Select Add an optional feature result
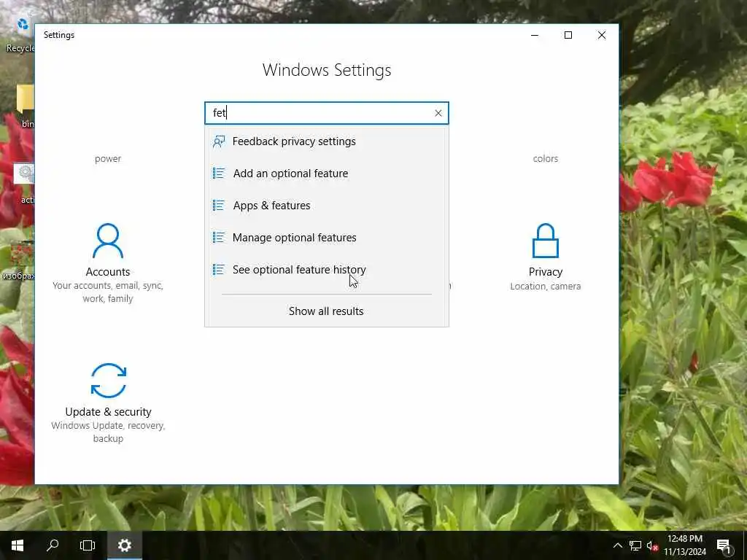This screenshot has width=747, height=560. tap(326, 174)
